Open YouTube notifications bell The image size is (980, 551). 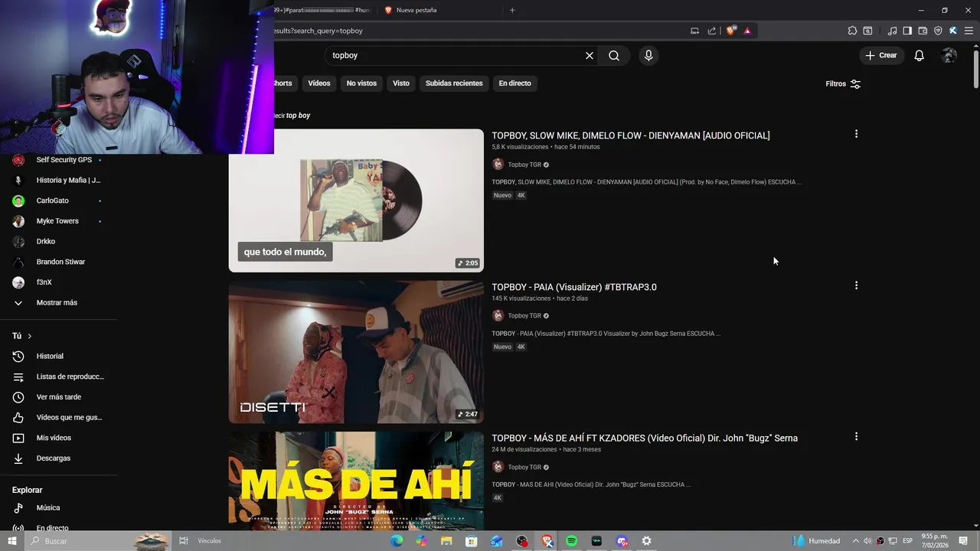919,55
